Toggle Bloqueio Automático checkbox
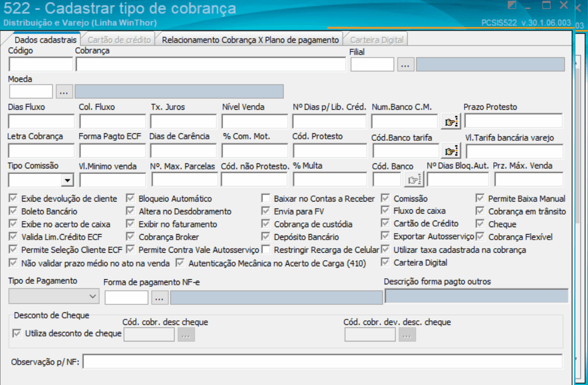The height and width of the screenshot is (385, 588). (130, 198)
